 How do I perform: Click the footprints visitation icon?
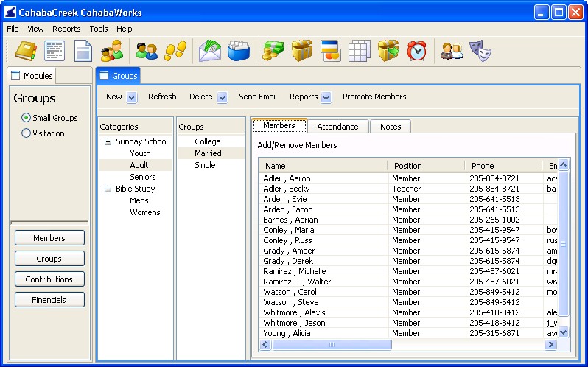coord(175,51)
